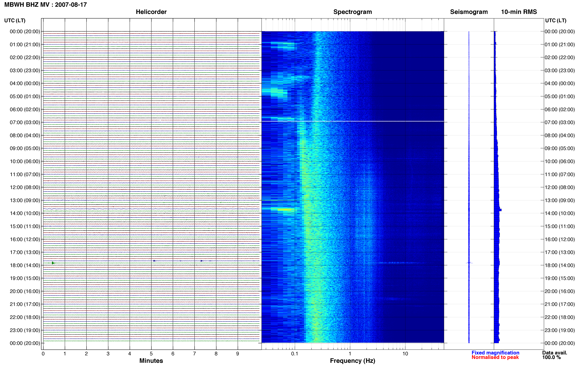Click left-axis time label '01:00 (21:00)'
The height and width of the screenshot is (368, 588).
pyautogui.click(x=25, y=45)
